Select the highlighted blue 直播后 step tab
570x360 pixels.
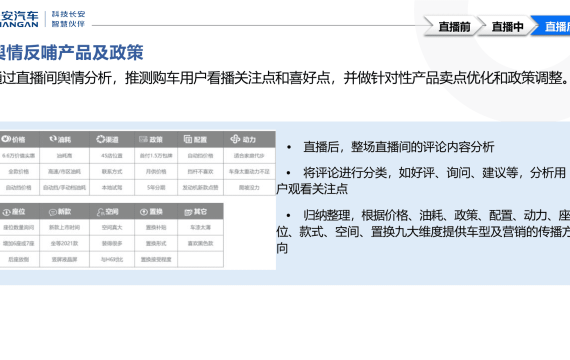[551, 26]
